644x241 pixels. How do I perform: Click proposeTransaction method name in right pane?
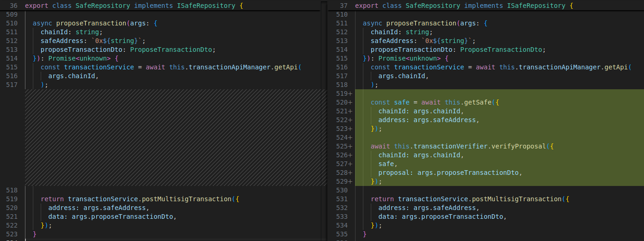pos(421,23)
